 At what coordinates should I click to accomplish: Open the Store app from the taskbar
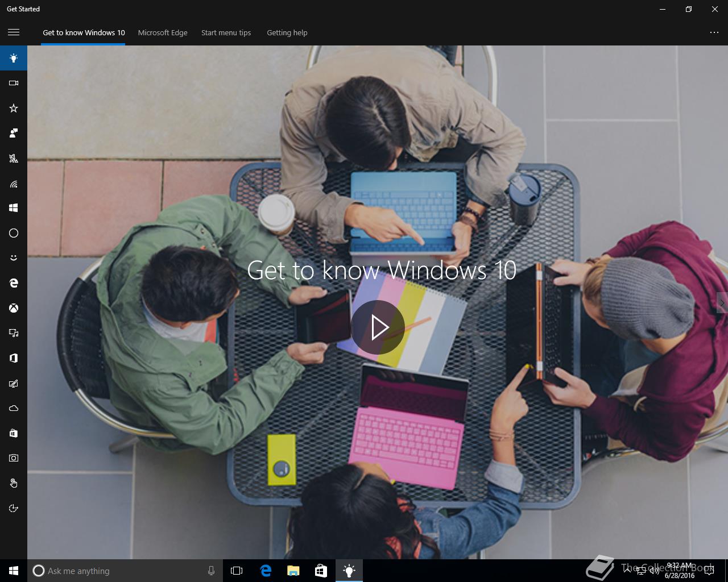[x=321, y=571]
